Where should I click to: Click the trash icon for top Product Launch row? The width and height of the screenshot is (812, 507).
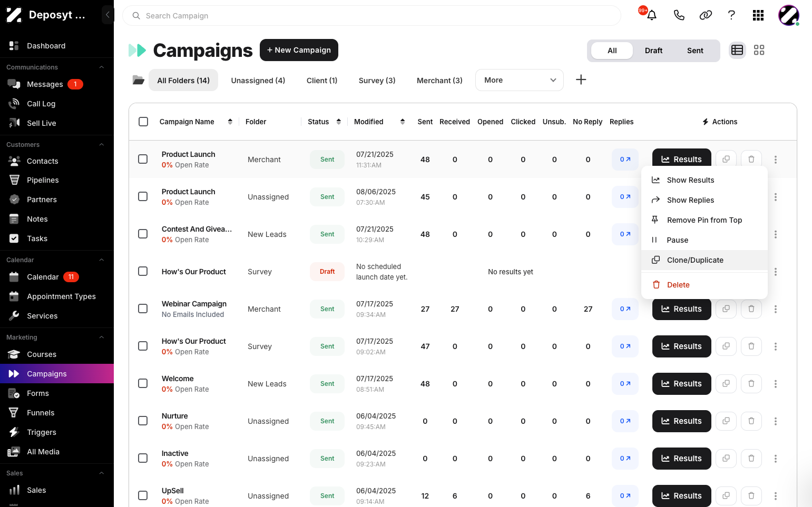pos(751,160)
